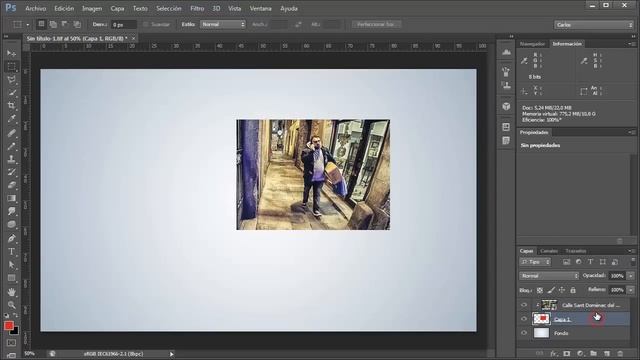The height and width of the screenshot is (360, 640).
Task: Toggle lock transparent pixels
Action: (x=540, y=290)
